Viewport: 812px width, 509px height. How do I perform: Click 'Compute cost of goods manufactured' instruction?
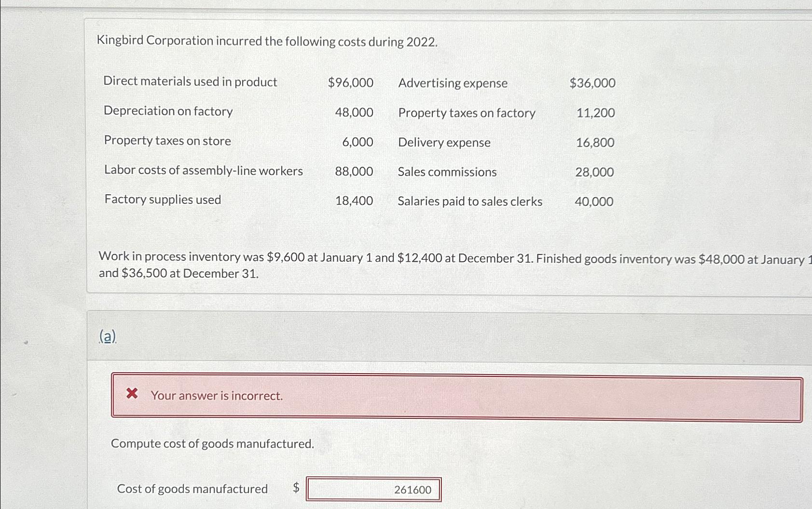[x=211, y=443]
